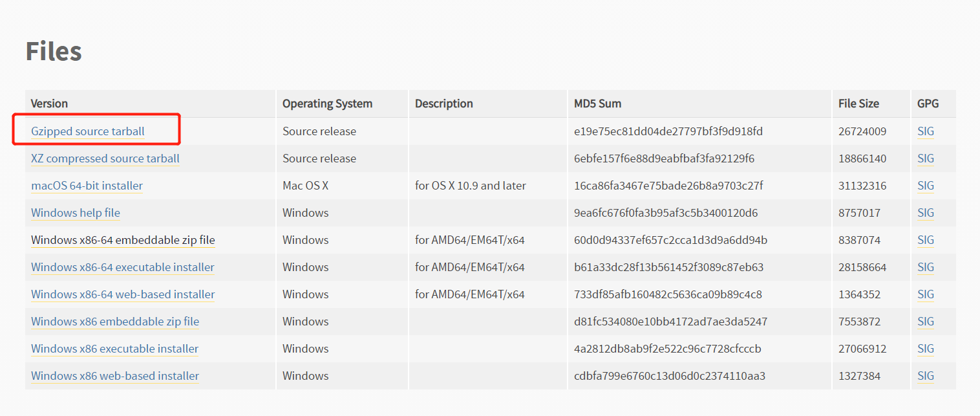980x416 pixels.
Task: Open SIG for Windows x86 executable installer
Action: click(x=926, y=349)
